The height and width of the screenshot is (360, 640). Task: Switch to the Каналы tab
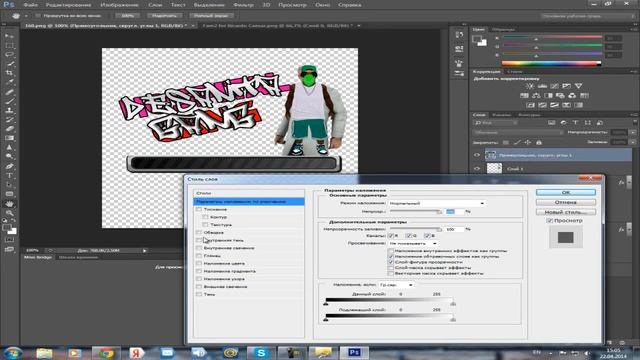click(x=501, y=115)
